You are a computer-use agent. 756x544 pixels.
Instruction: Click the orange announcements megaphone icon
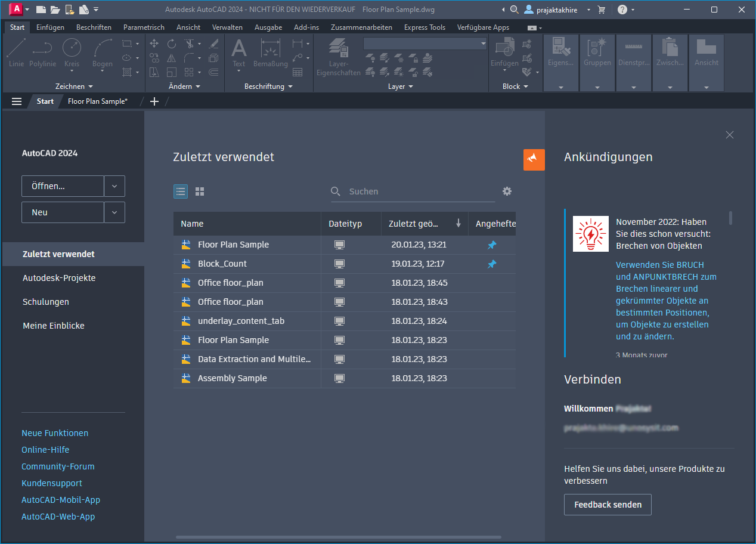click(534, 159)
